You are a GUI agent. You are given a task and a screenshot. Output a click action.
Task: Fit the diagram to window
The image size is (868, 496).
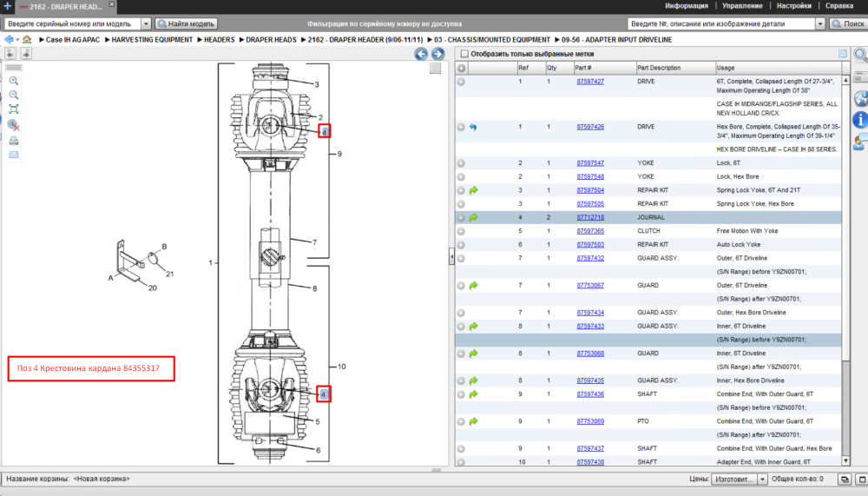(14, 109)
